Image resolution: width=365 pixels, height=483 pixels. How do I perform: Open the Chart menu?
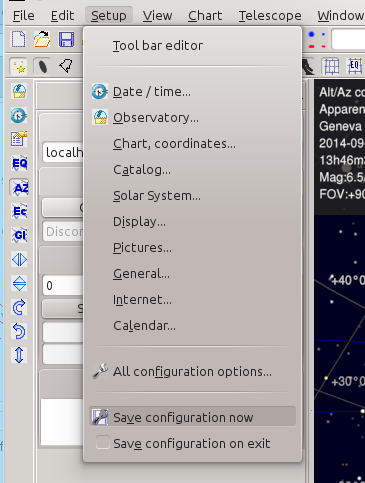(205, 16)
